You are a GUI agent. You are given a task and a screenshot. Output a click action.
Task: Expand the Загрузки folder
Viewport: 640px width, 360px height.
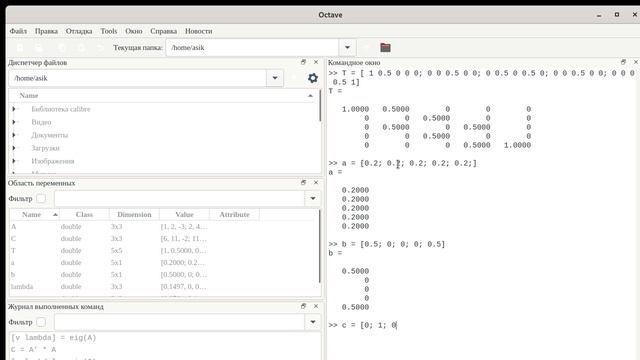point(14,148)
